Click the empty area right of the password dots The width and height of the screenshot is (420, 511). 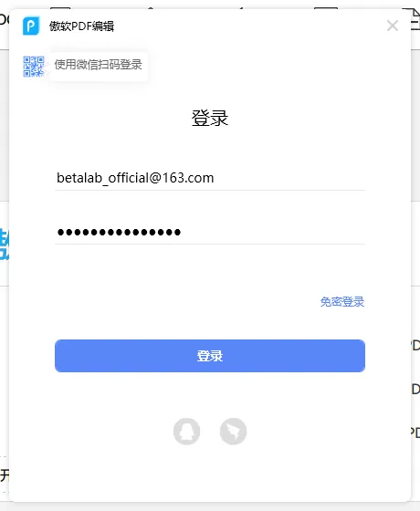[x=273, y=233]
